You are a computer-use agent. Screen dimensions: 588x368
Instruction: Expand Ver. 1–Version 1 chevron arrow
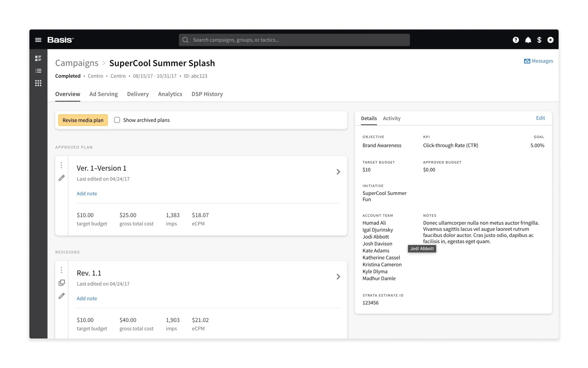338,172
